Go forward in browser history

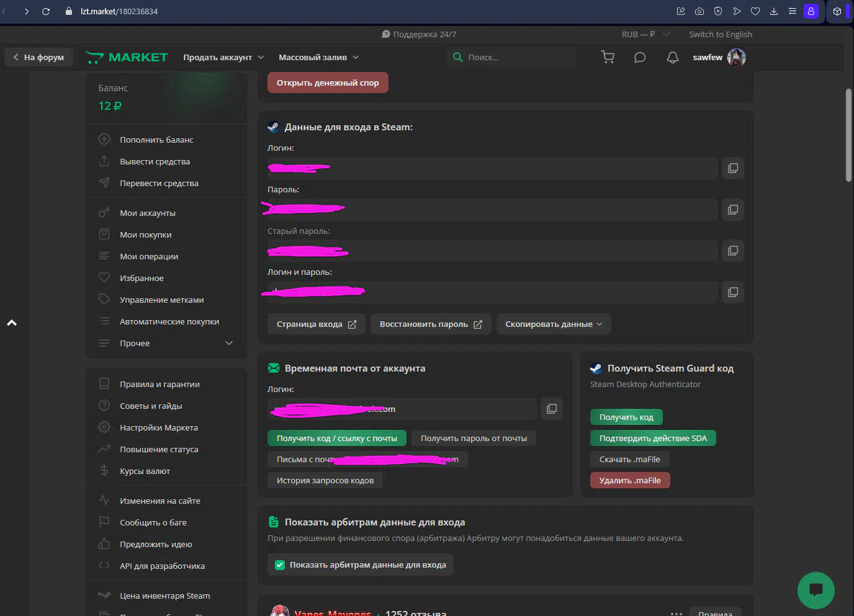pyautogui.click(x=26, y=11)
